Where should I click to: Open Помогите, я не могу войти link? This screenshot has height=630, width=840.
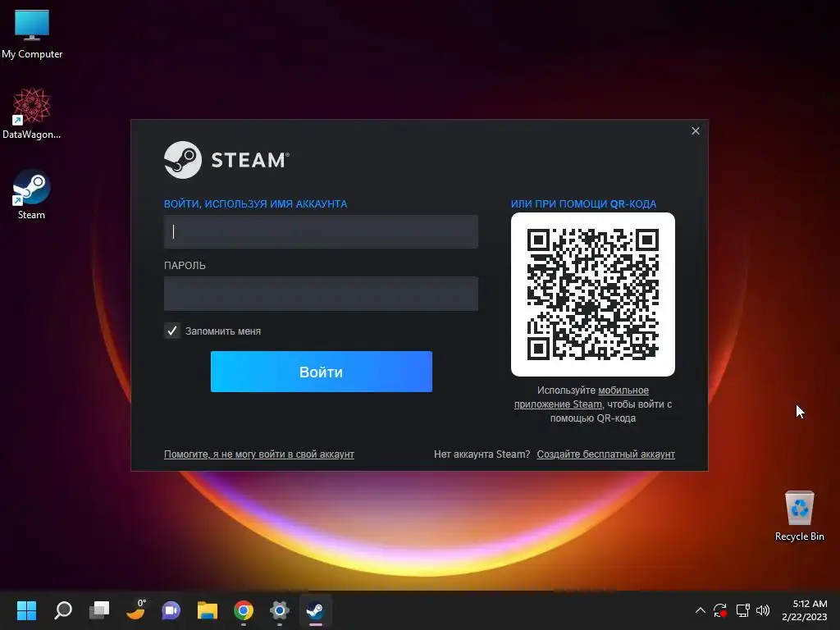click(x=258, y=454)
